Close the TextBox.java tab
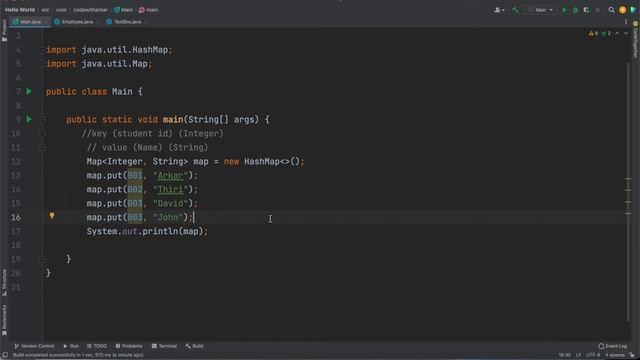Image resolution: width=640 pixels, height=360 pixels. tap(146, 22)
